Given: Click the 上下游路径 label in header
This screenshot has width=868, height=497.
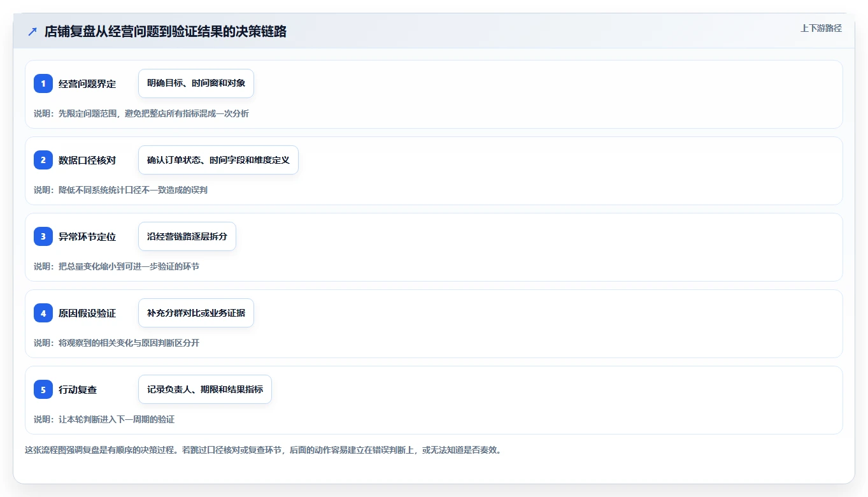Looking at the screenshot, I should [x=821, y=28].
